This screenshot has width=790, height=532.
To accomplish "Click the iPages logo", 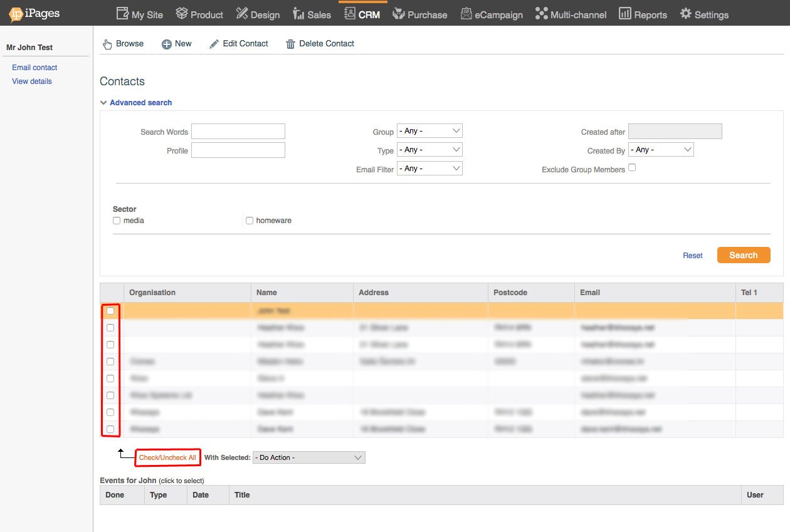I will [x=34, y=13].
